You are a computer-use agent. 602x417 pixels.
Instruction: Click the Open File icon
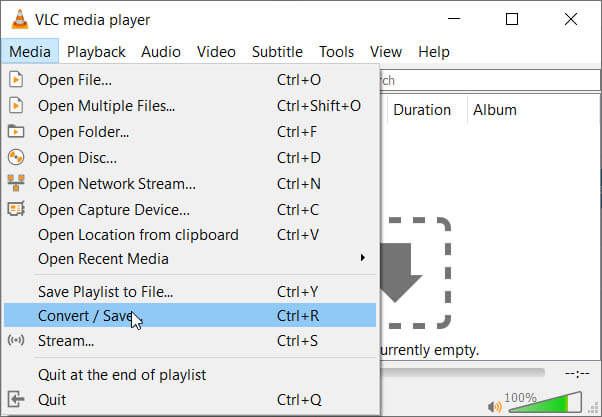[16, 79]
